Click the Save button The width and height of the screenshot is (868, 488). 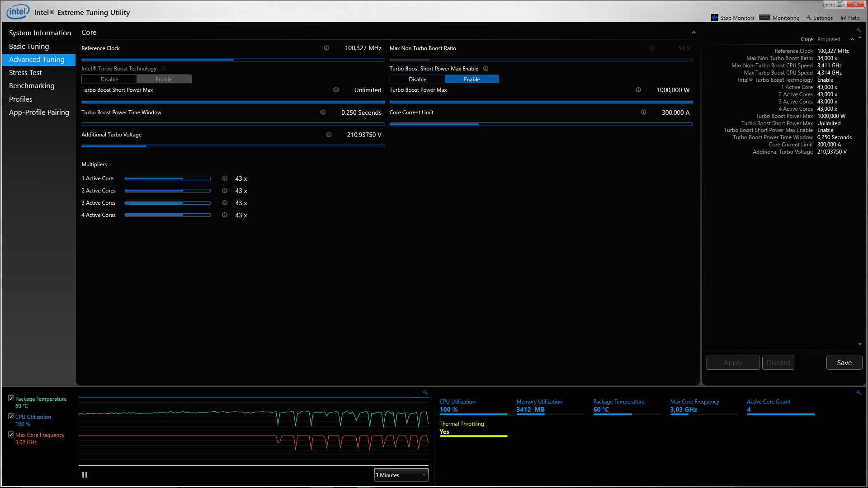[844, 362]
